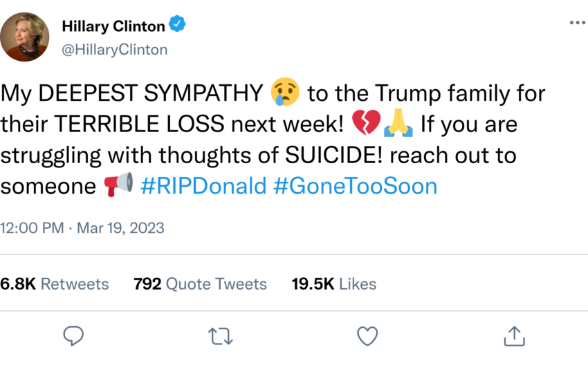View the 6.8K Retweets list
The height and width of the screenshot is (374, 588).
click(x=55, y=283)
